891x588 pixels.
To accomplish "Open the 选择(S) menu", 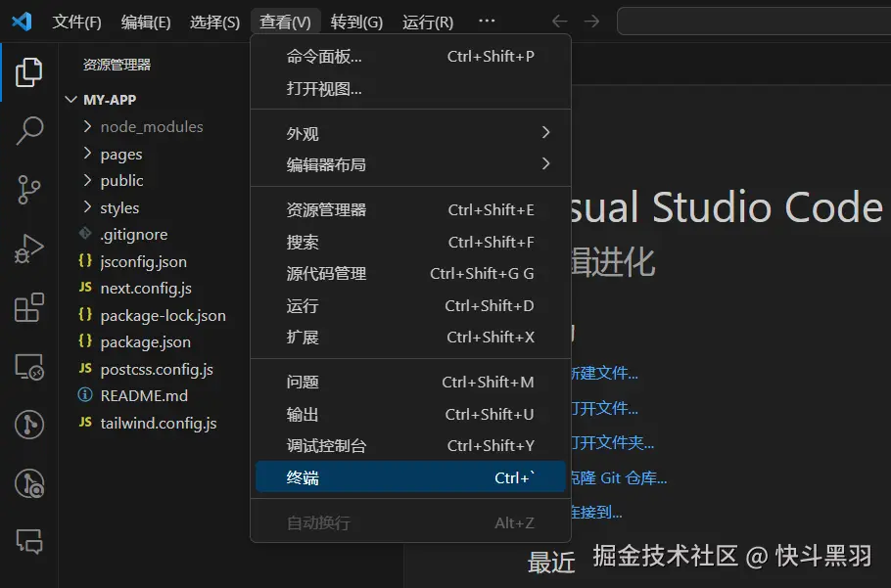I will [214, 23].
